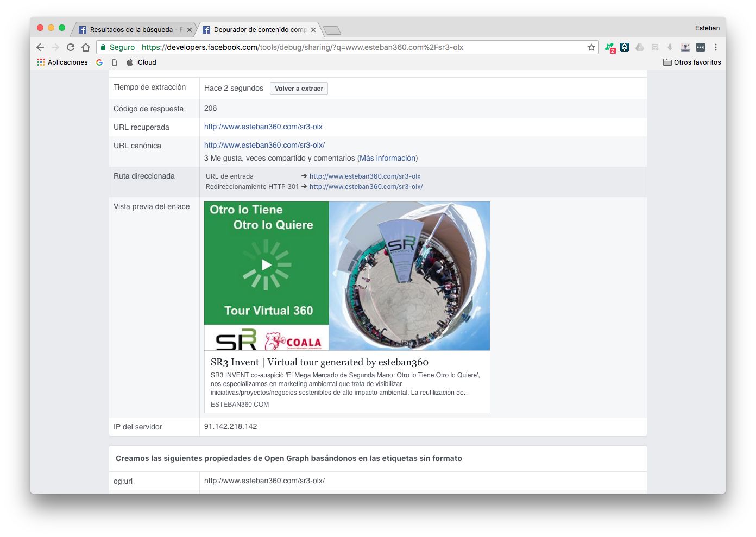Click the Volver a extraer button
Viewport: 756px width, 537px height.
[299, 89]
